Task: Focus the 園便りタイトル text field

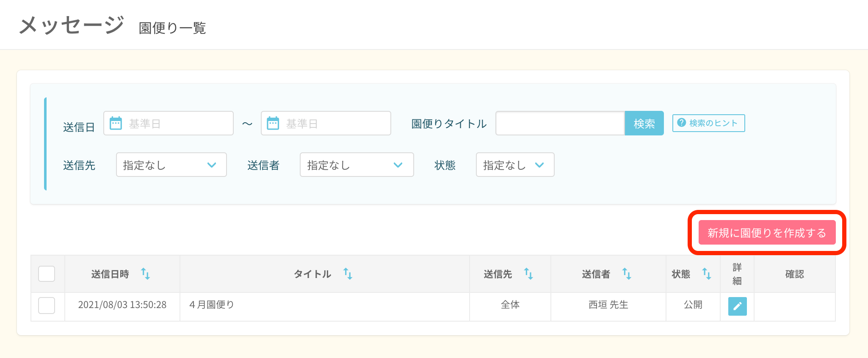Action: [560, 123]
